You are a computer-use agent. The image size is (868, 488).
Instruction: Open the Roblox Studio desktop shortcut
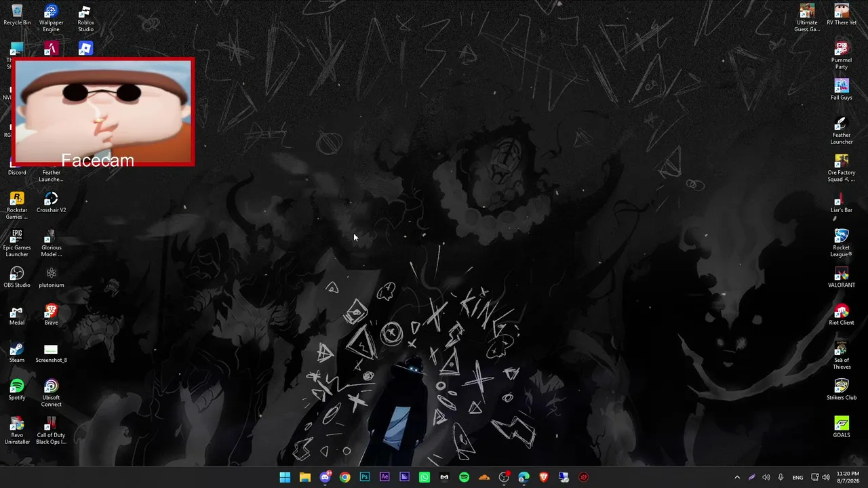click(x=85, y=18)
